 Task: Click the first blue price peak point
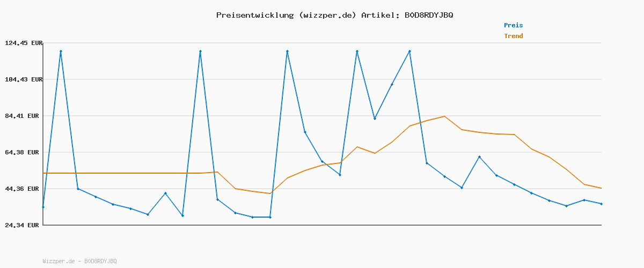click(x=61, y=51)
